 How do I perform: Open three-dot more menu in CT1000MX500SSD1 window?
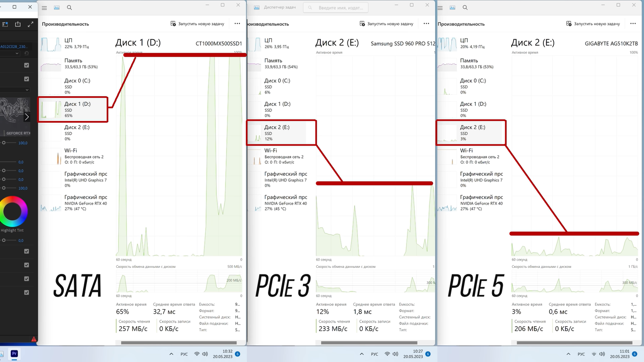tap(237, 24)
